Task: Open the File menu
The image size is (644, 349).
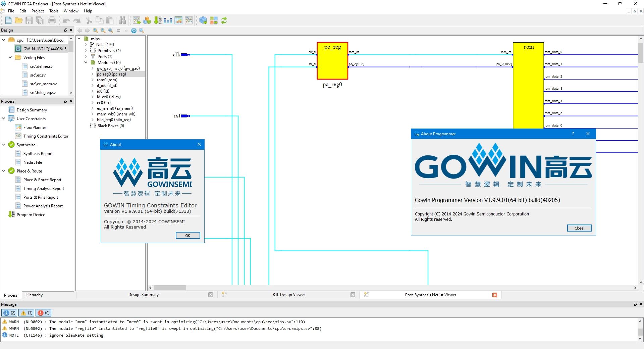Action: [11, 11]
